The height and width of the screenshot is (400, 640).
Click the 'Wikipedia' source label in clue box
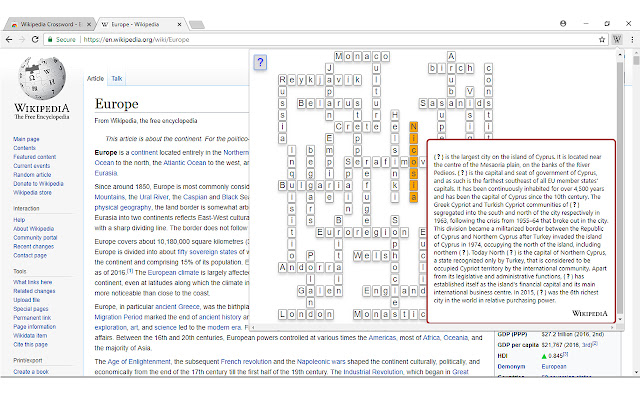(x=589, y=313)
